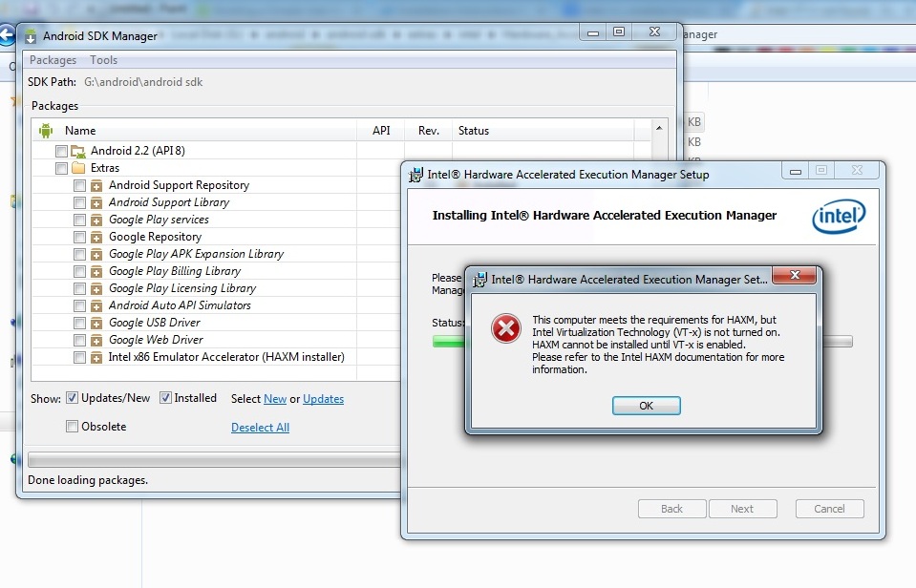
Task: Check the Google USB Driver checkbox
Action: [x=79, y=323]
